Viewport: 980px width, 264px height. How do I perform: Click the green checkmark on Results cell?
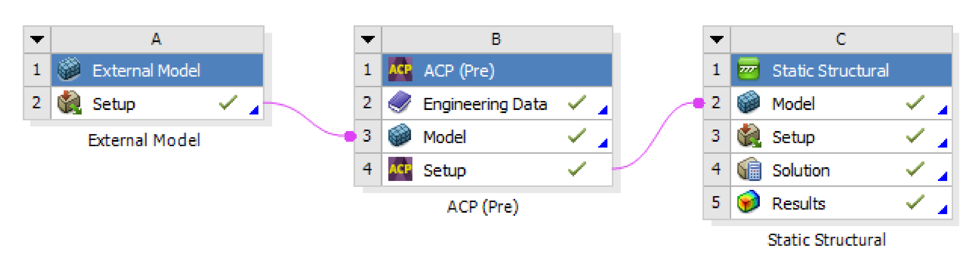[x=915, y=202]
